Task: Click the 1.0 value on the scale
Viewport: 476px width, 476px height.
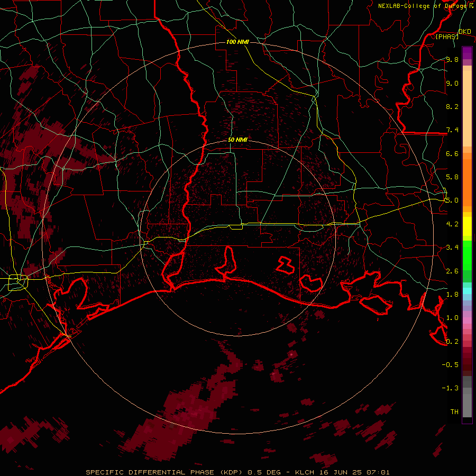Action: (x=452, y=318)
